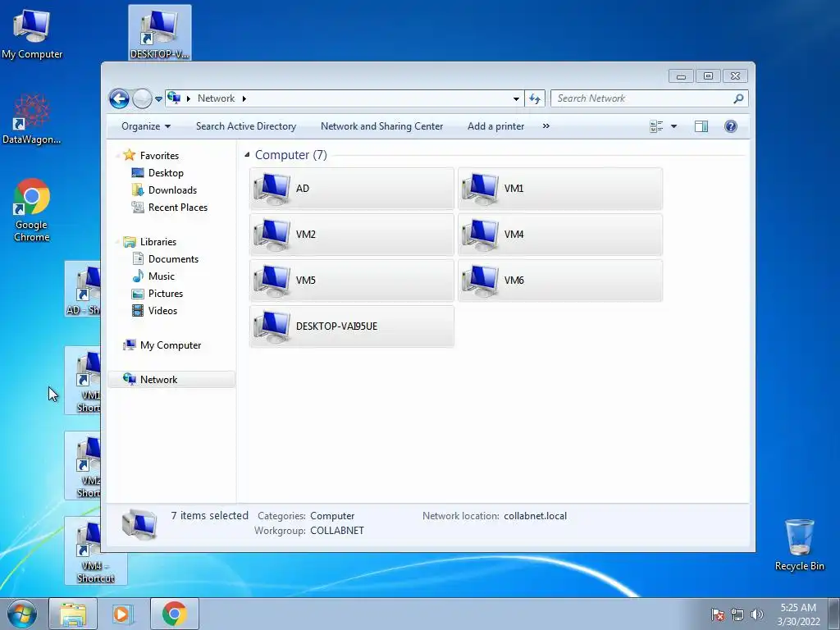Select the Recycle Bin icon
Screen dimensions: 840x630
point(799,545)
